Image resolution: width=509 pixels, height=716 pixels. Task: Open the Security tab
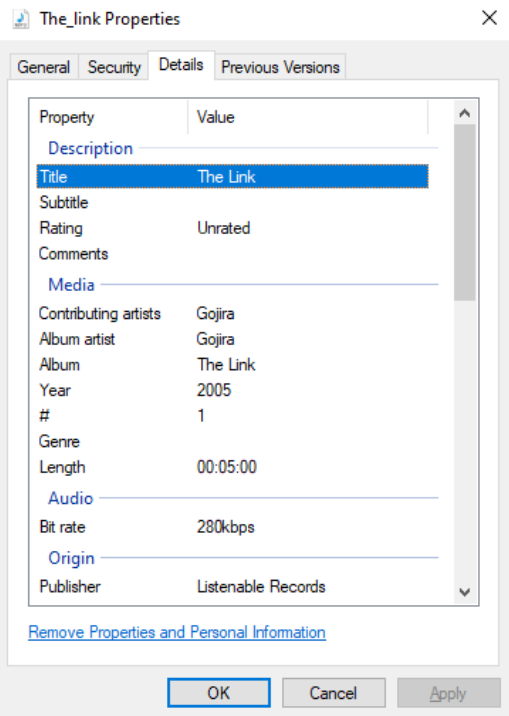pyautogui.click(x=114, y=68)
